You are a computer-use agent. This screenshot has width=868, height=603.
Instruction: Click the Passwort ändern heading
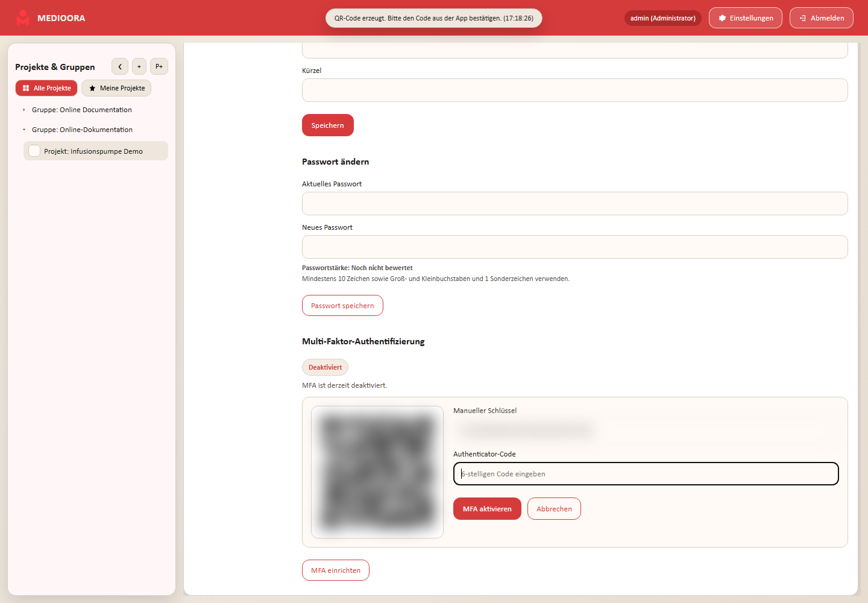pyautogui.click(x=336, y=162)
